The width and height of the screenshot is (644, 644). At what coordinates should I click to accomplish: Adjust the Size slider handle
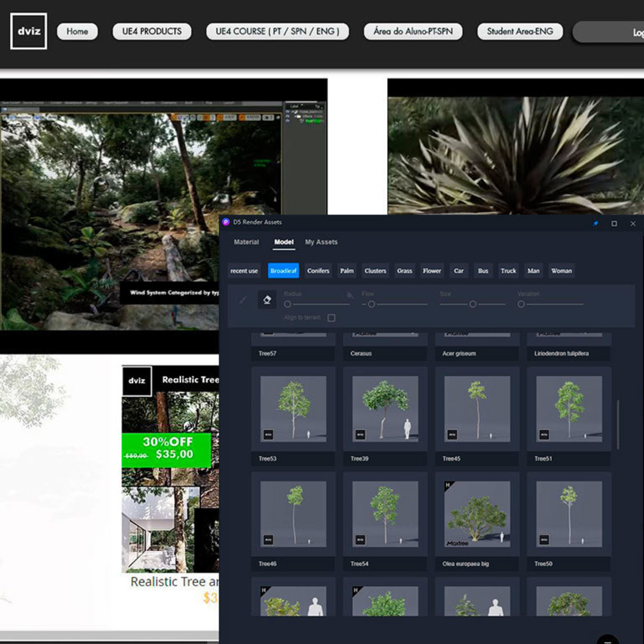[473, 304]
